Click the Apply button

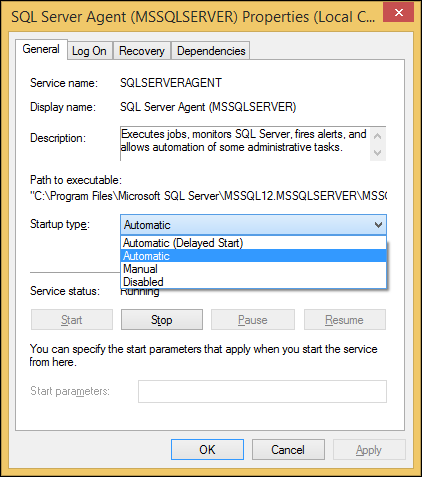point(369,450)
